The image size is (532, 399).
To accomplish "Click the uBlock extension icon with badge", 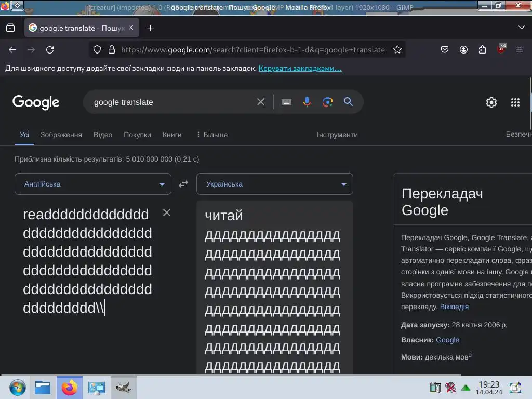I will click(501, 48).
